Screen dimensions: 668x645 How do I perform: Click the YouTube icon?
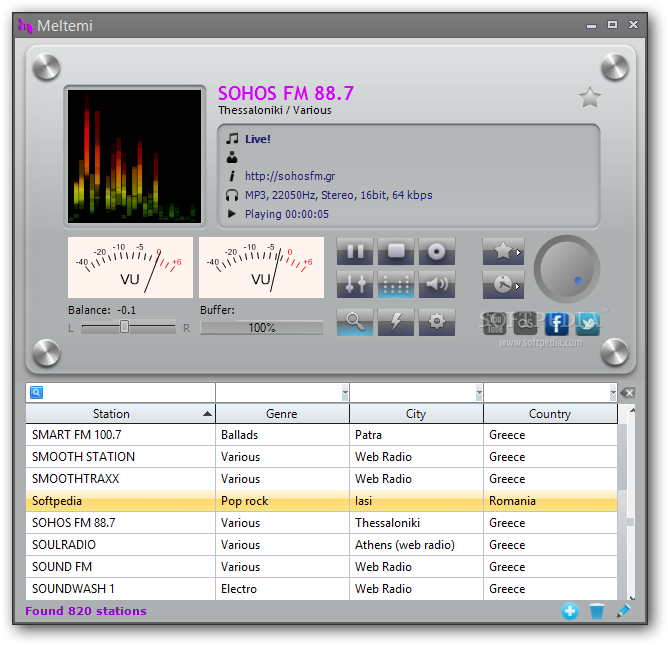click(495, 324)
